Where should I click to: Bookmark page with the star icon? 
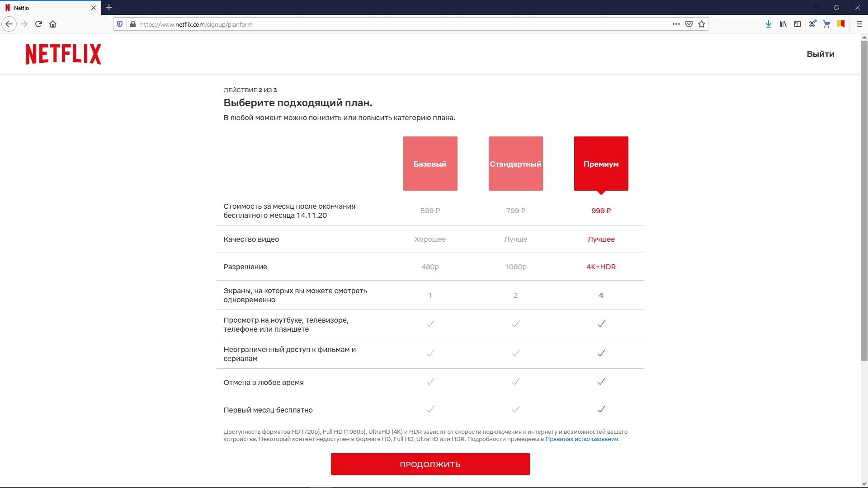pyautogui.click(x=702, y=24)
